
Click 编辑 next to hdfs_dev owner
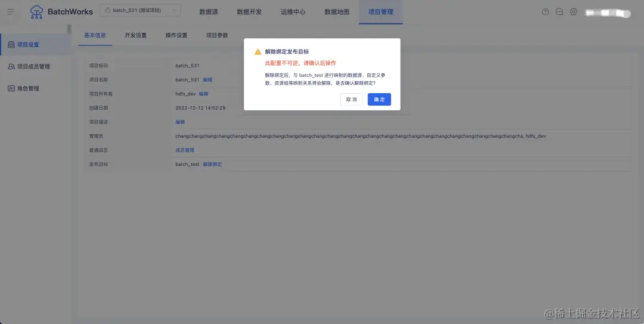[x=204, y=94]
